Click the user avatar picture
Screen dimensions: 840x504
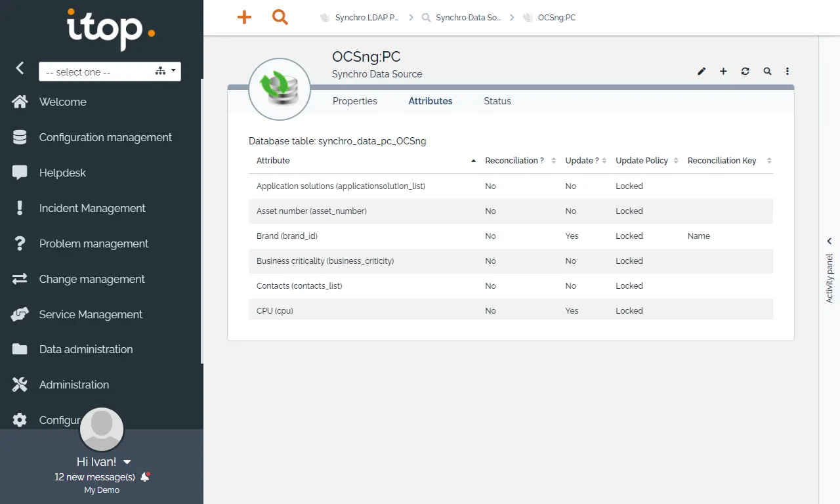pyautogui.click(x=102, y=429)
